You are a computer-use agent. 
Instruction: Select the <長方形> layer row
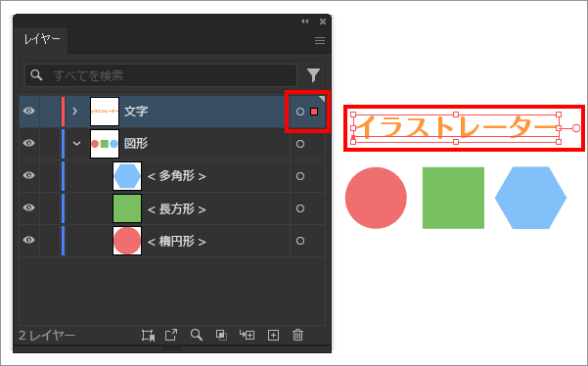(x=172, y=208)
